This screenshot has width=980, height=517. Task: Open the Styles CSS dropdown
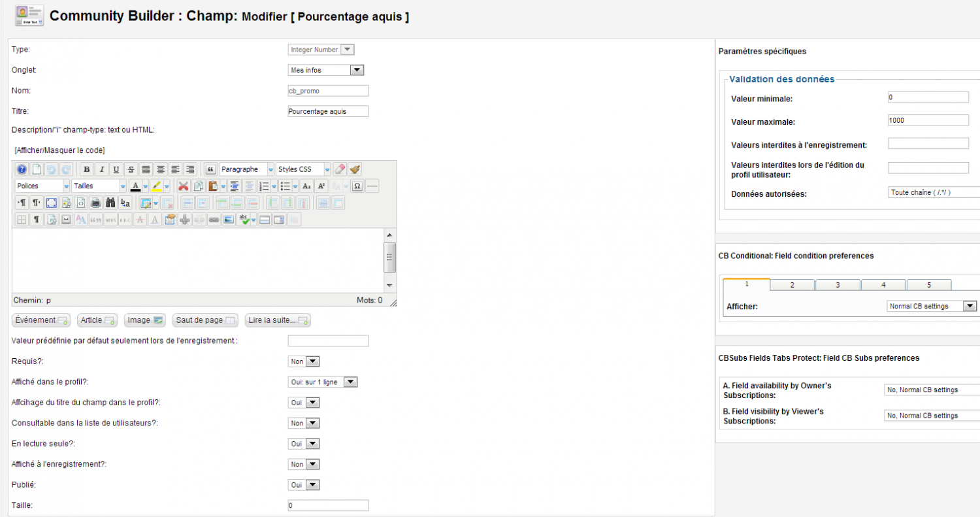[304, 169]
